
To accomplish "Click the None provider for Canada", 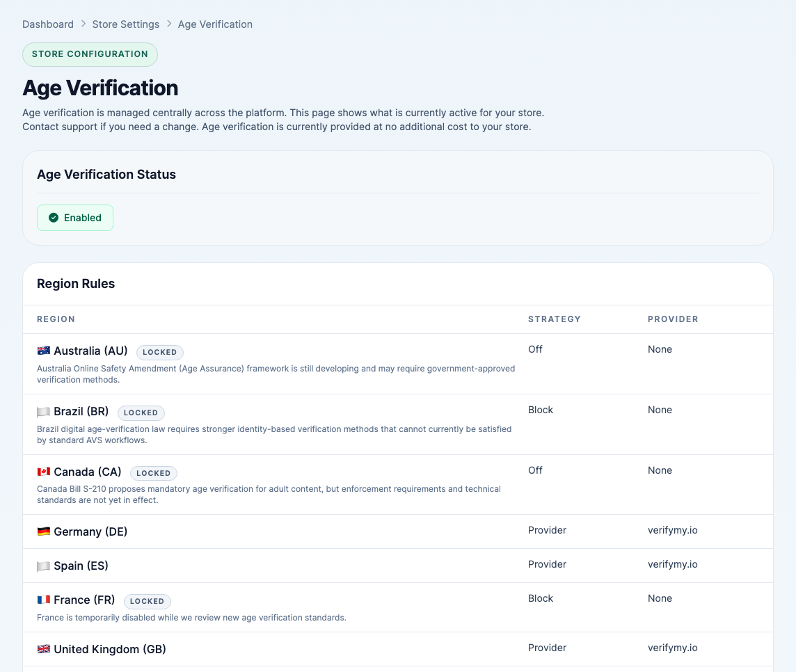I will tap(660, 470).
